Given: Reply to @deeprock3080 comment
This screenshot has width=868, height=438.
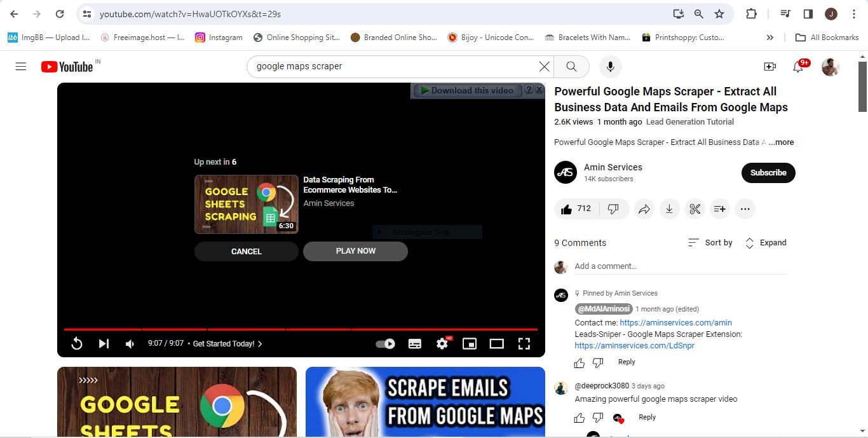Looking at the screenshot, I should 647,418.
